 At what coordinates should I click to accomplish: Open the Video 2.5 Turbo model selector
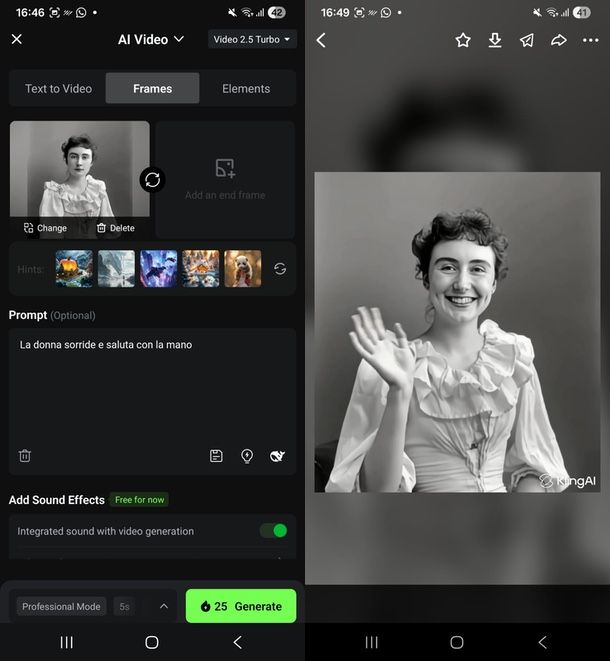tap(252, 39)
